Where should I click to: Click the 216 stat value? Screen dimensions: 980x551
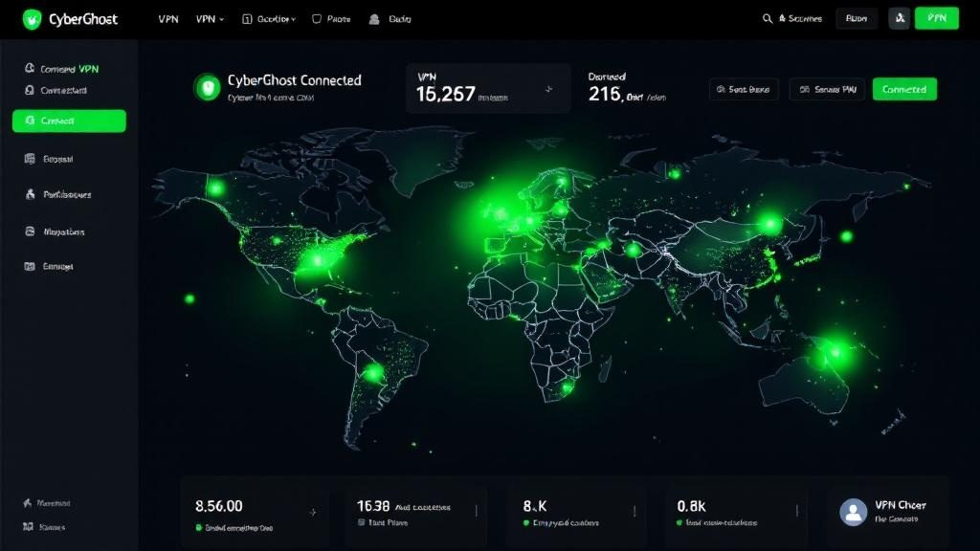605,94
